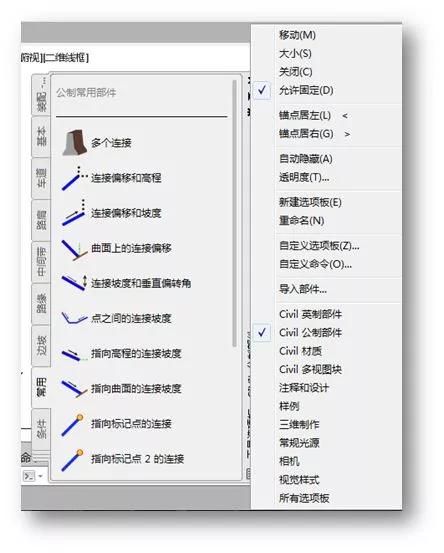Click 导入部件... menu entry
This screenshot has width=444, height=553.
pyautogui.click(x=303, y=289)
